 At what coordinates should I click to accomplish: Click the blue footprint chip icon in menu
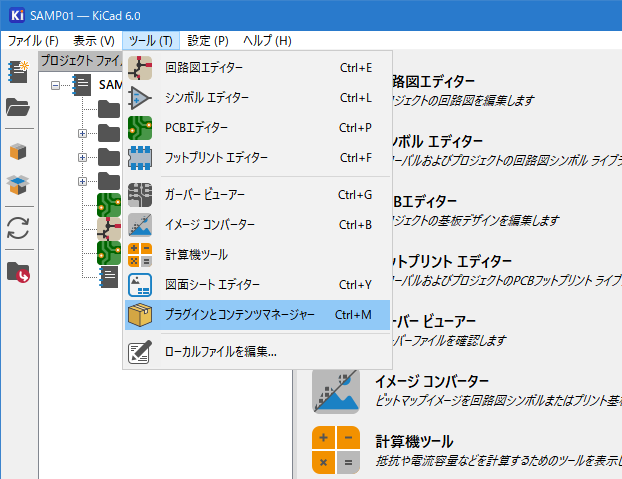coord(140,158)
